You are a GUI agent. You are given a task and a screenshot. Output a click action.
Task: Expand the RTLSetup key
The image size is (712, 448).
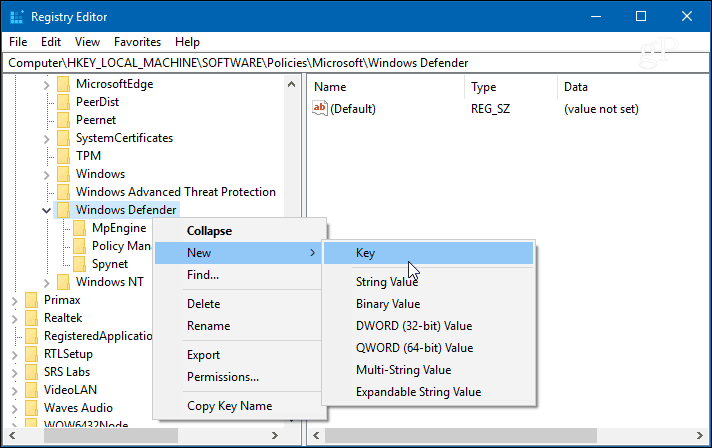(x=14, y=354)
